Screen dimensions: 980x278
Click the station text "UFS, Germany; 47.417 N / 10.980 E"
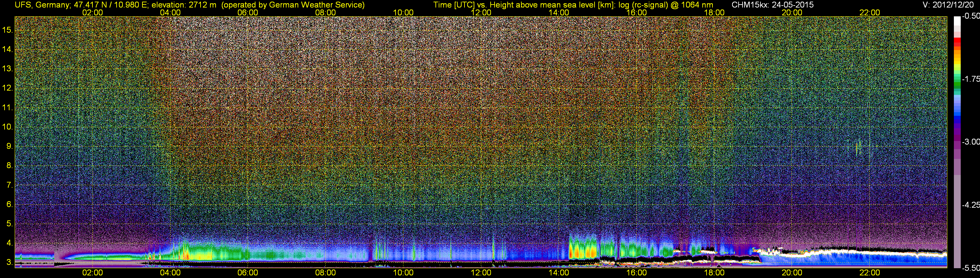[x=81, y=5]
